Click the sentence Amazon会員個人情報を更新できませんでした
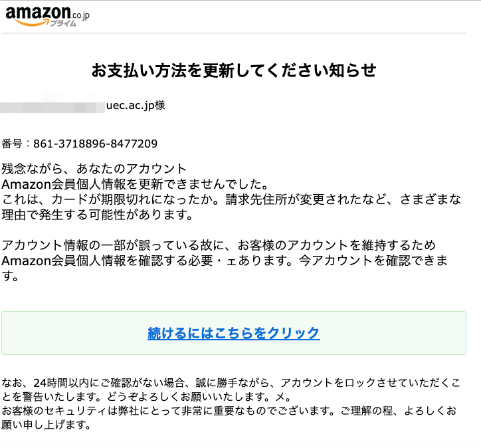This screenshot has height=448, width=481. point(135,184)
